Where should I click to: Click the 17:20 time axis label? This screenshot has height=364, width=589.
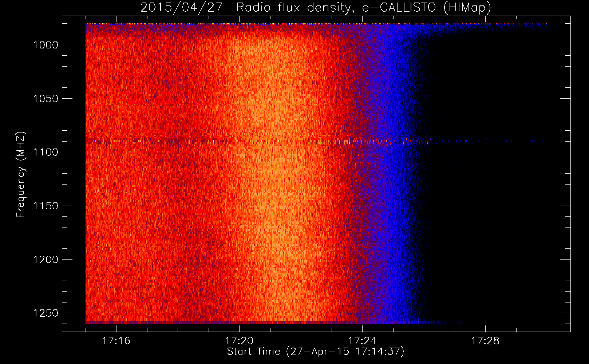[x=239, y=341]
